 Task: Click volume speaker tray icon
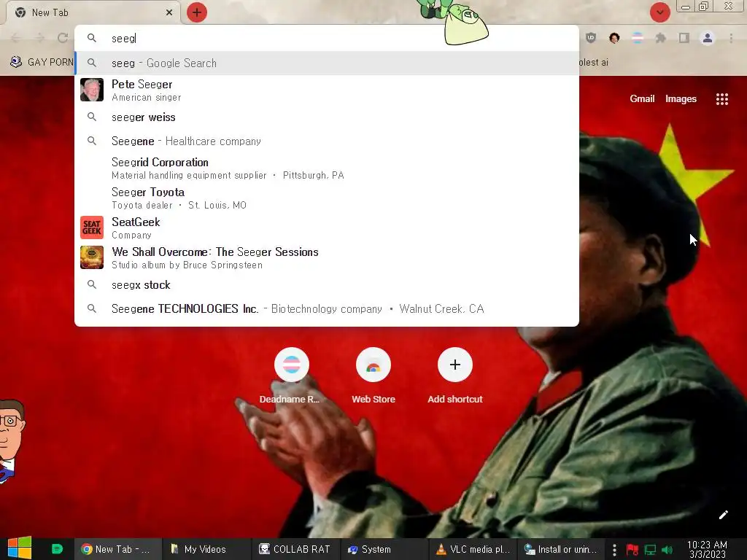tap(667, 550)
